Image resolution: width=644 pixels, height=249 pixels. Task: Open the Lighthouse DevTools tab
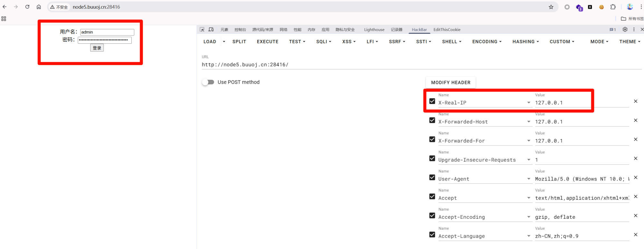tap(374, 30)
